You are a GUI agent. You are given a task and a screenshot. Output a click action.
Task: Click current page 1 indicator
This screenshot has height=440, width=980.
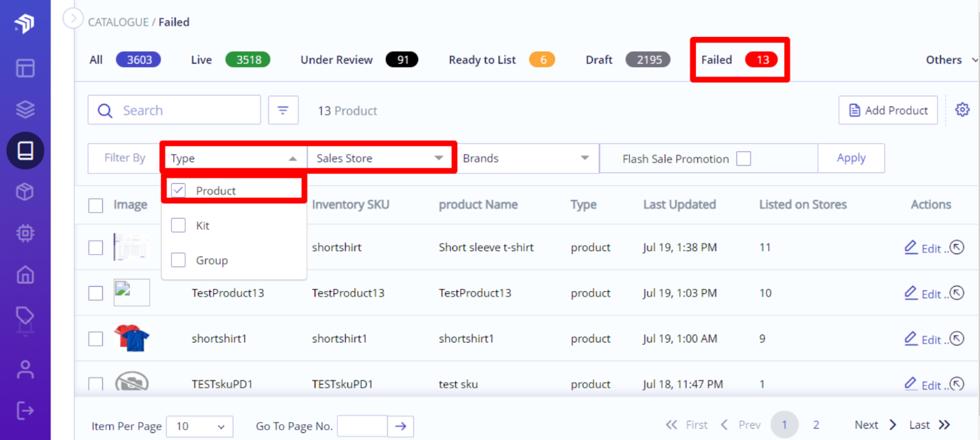click(x=784, y=425)
